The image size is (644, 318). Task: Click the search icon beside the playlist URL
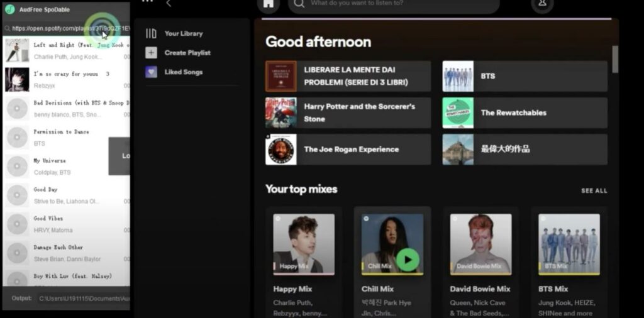click(x=8, y=28)
